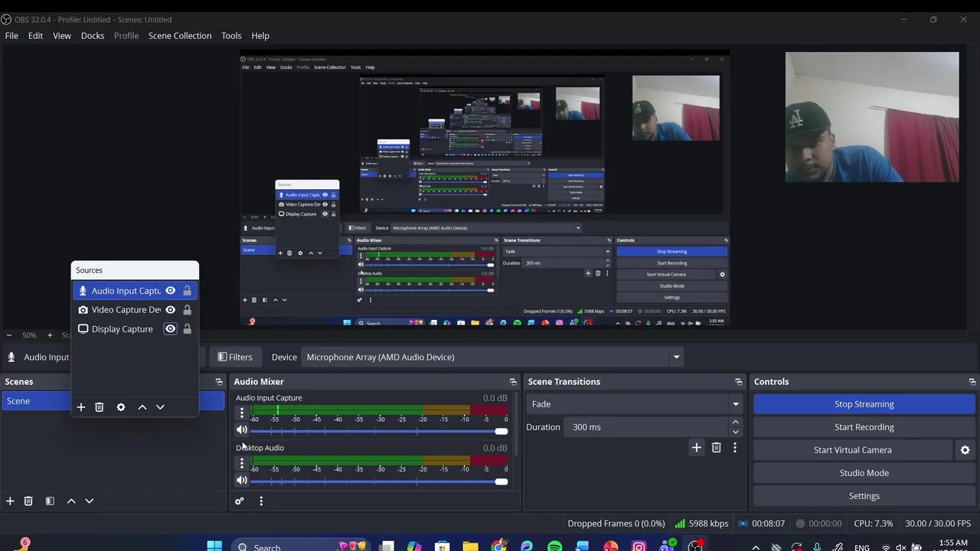Click Stop Streaming button
This screenshot has width=980, height=551.
(864, 404)
